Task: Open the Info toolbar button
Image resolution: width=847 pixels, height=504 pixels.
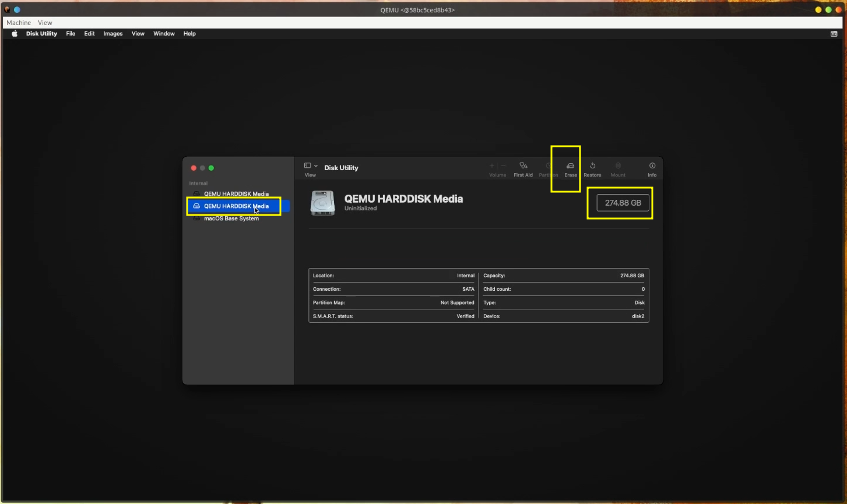Action: 652,170
